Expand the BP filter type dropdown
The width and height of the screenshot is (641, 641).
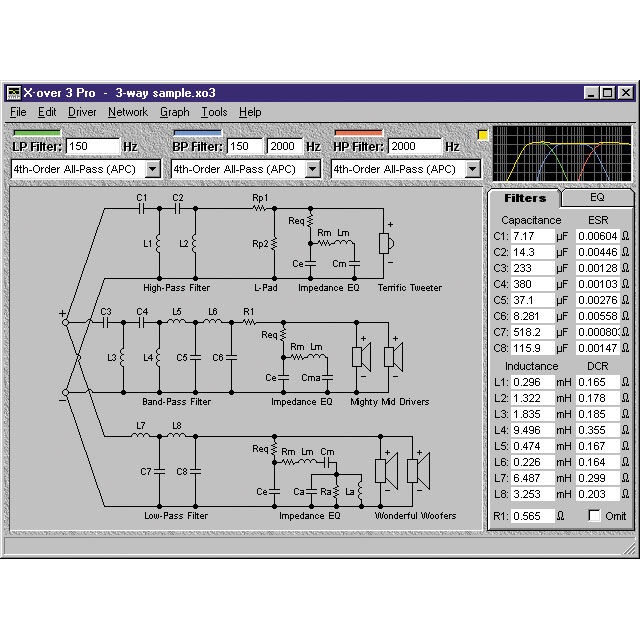[313, 169]
